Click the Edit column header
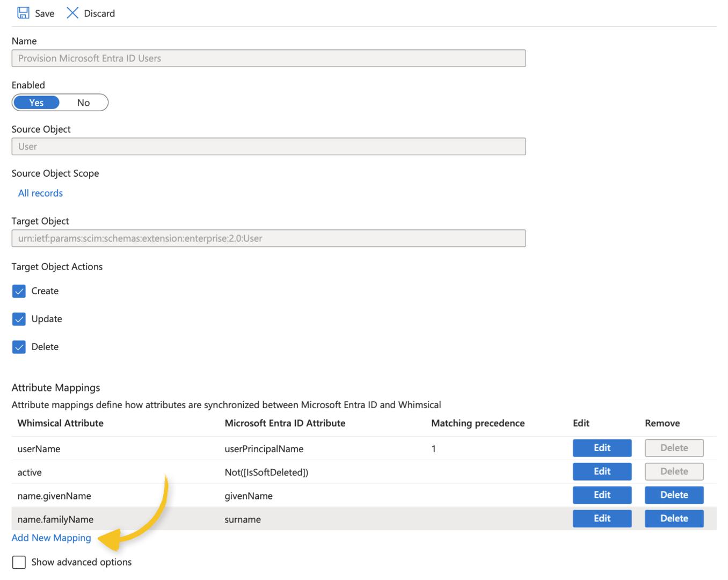 coord(581,423)
